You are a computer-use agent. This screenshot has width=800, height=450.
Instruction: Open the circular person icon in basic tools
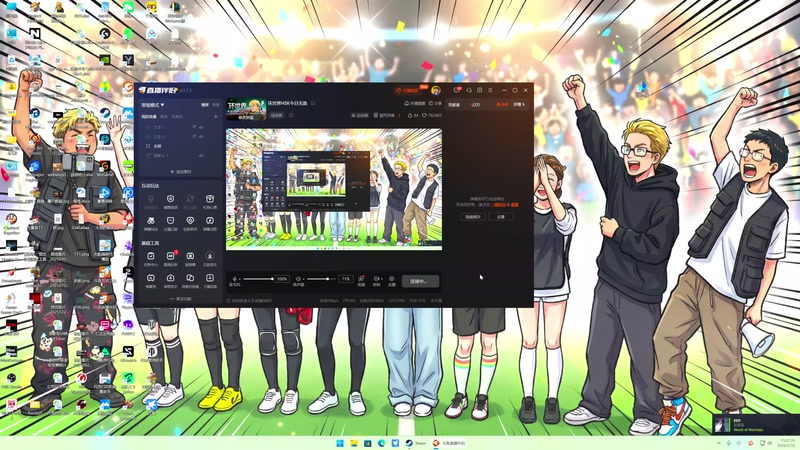pos(210,256)
